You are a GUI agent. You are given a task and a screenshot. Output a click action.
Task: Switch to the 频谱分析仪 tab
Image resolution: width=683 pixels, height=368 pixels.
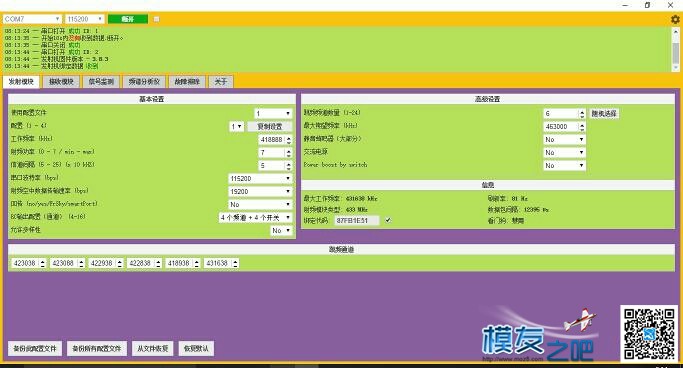tap(144, 81)
